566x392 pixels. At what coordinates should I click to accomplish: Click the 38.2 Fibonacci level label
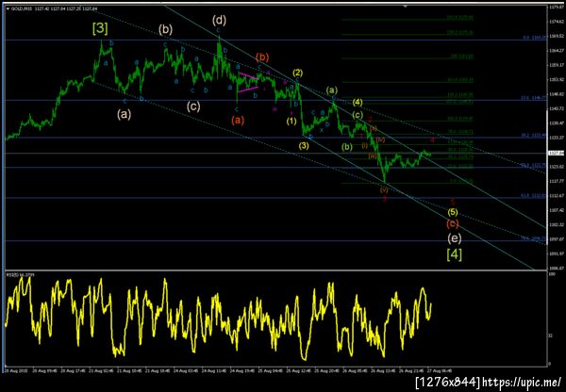tap(533, 136)
